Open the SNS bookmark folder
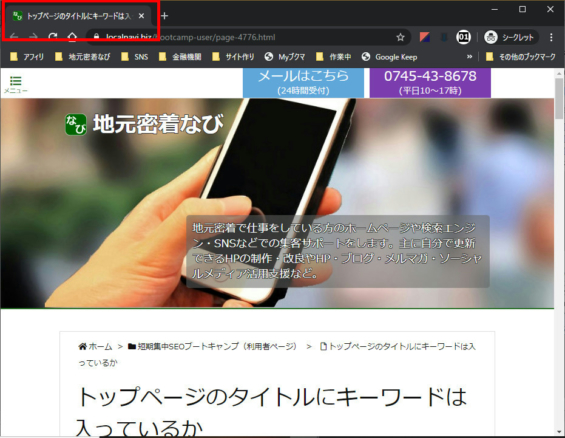This screenshot has height=438, width=565. pyautogui.click(x=135, y=57)
